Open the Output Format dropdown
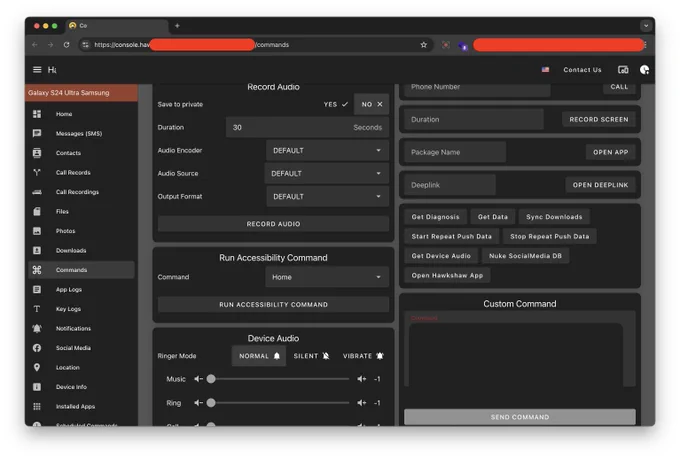 pos(327,197)
